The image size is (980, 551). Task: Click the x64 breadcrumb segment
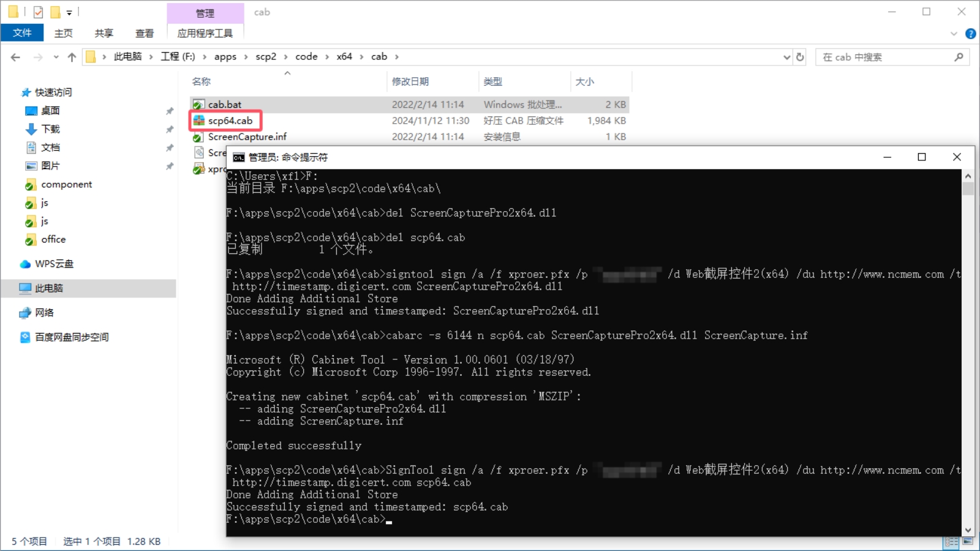(344, 57)
